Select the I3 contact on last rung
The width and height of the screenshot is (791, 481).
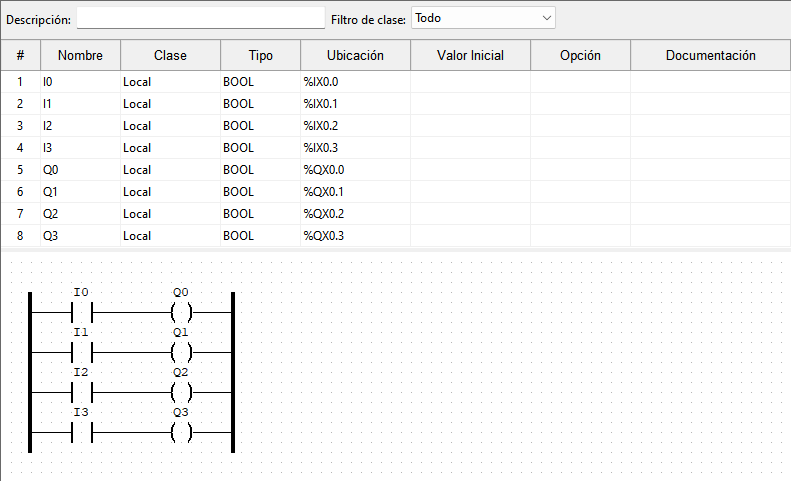coord(82,432)
